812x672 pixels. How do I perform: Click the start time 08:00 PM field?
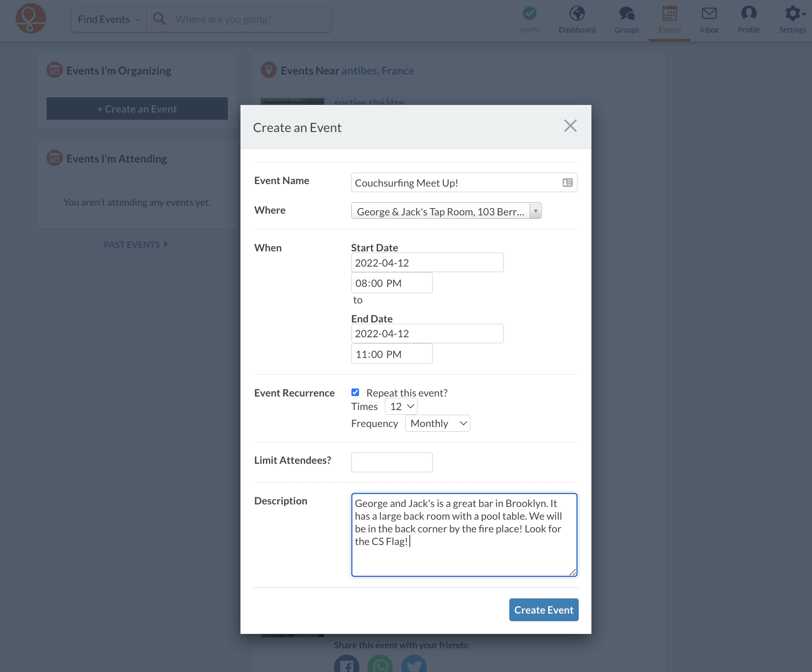point(392,283)
